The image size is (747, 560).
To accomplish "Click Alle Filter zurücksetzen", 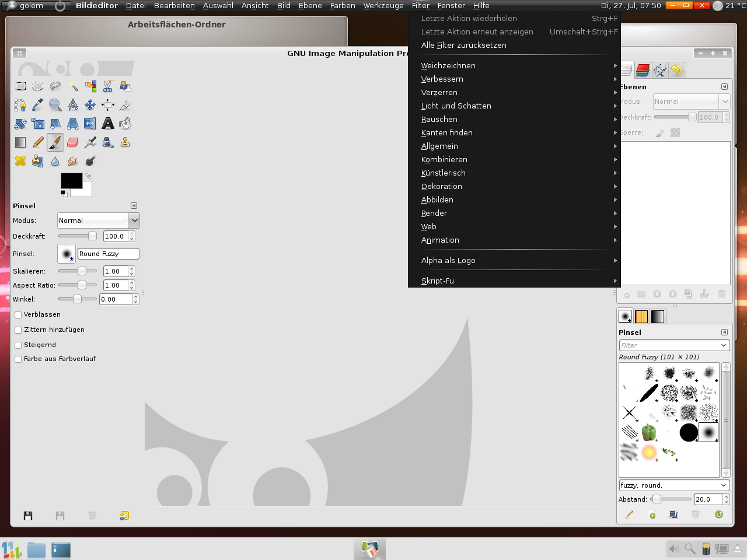I will (x=463, y=45).
